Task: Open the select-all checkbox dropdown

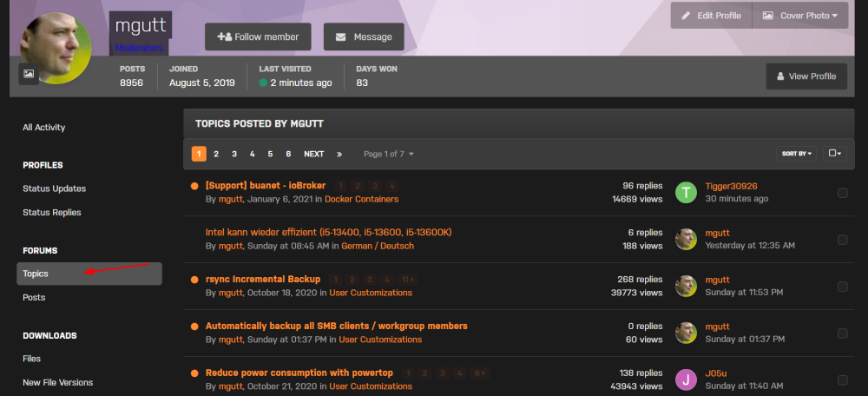Action: click(835, 154)
